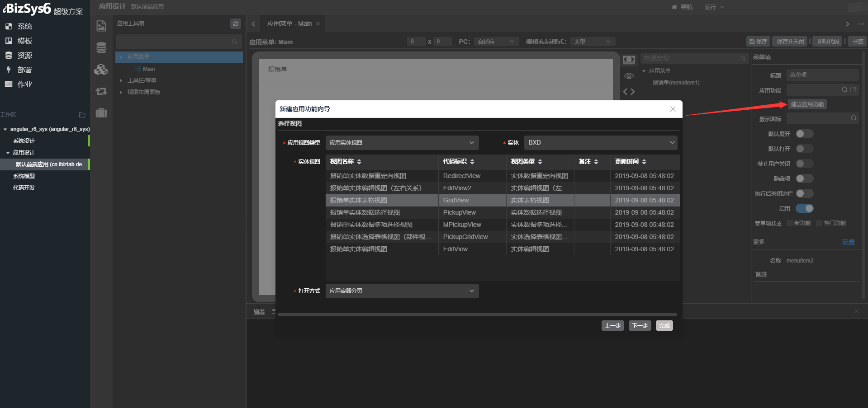Open the 打开方式 dropdown in the wizard
This screenshot has width=868, height=408.
click(x=402, y=291)
